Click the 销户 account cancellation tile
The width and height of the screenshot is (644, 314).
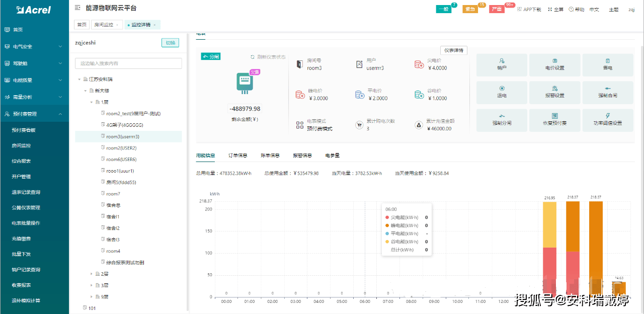point(502,65)
